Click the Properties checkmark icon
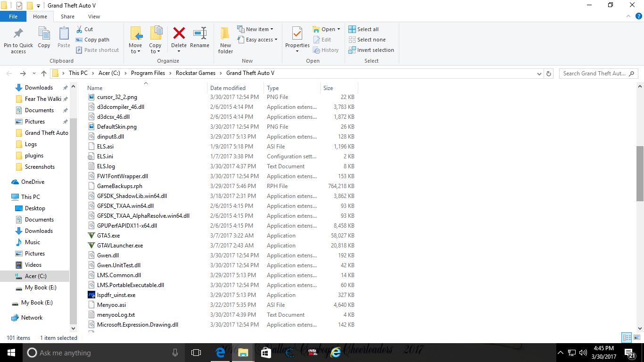This screenshot has width=644, height=362. [297, 33]
